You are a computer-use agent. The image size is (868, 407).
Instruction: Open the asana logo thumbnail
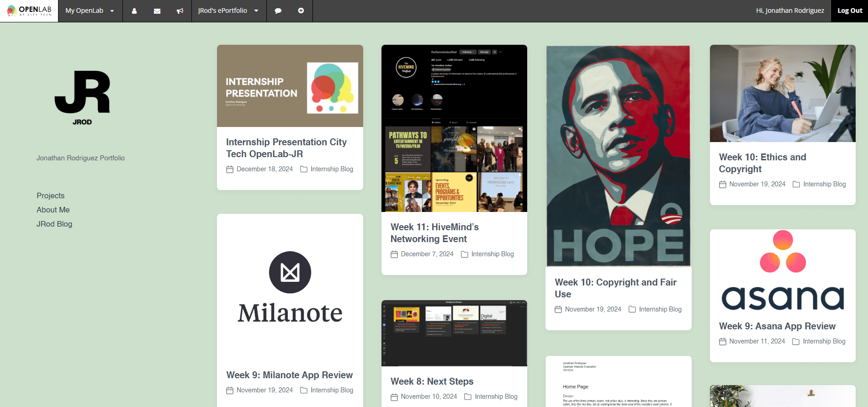click(x=783, y=270)
